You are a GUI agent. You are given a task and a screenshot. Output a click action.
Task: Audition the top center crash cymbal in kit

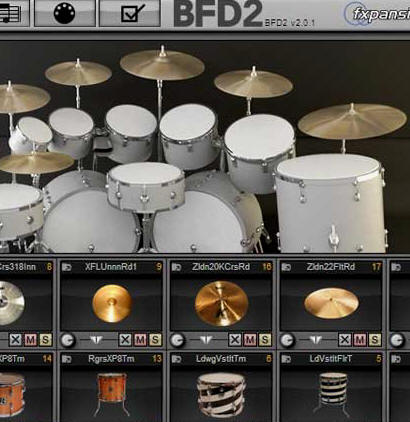[x=162, y=64]
